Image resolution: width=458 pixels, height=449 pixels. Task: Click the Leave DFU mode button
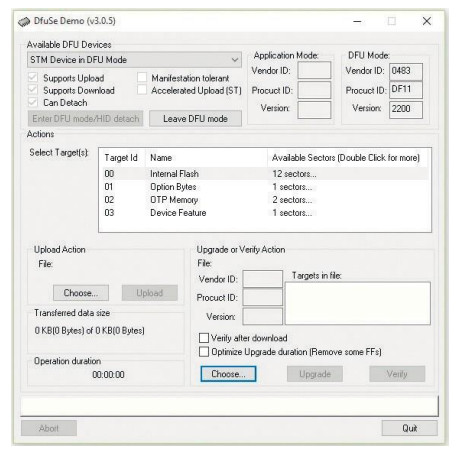coord(195,119)
